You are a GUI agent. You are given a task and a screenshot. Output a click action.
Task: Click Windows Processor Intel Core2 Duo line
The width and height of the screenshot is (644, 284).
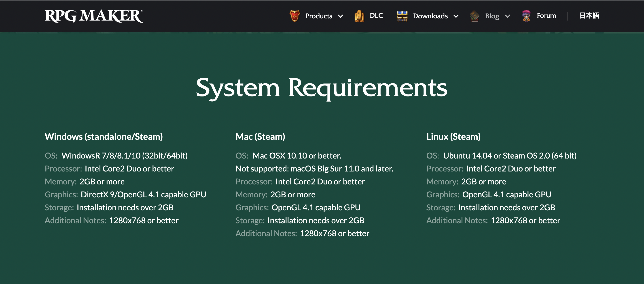point(109,169)
